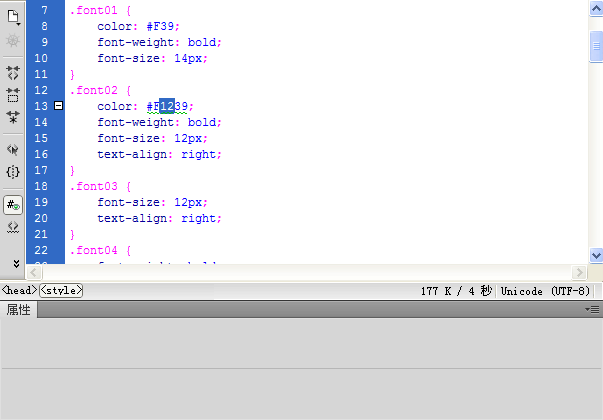Image resolution: width=603 pixels, height=420 pixels.
Task: Select the <head> tag in tag selector
Action: 19,290
